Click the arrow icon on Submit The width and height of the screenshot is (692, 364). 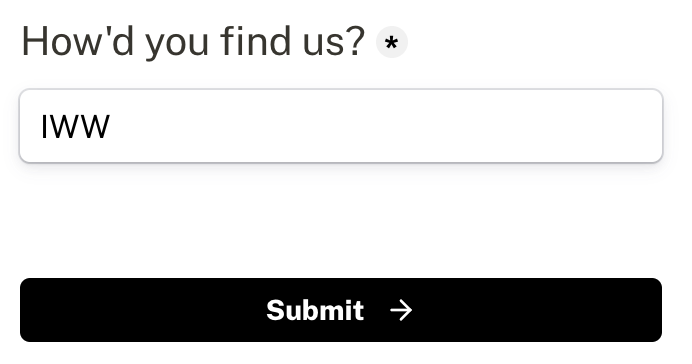(x=401, y=310)
